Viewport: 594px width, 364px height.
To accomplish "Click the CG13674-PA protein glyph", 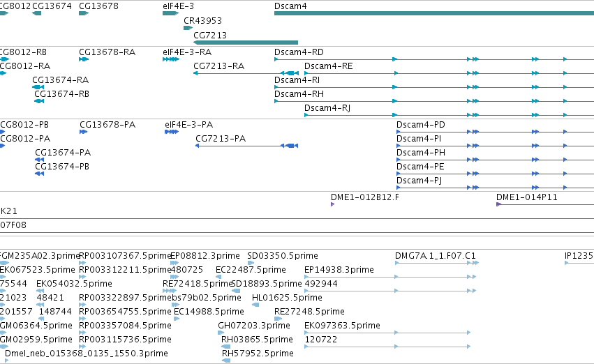I will click(x=39, y=160).
